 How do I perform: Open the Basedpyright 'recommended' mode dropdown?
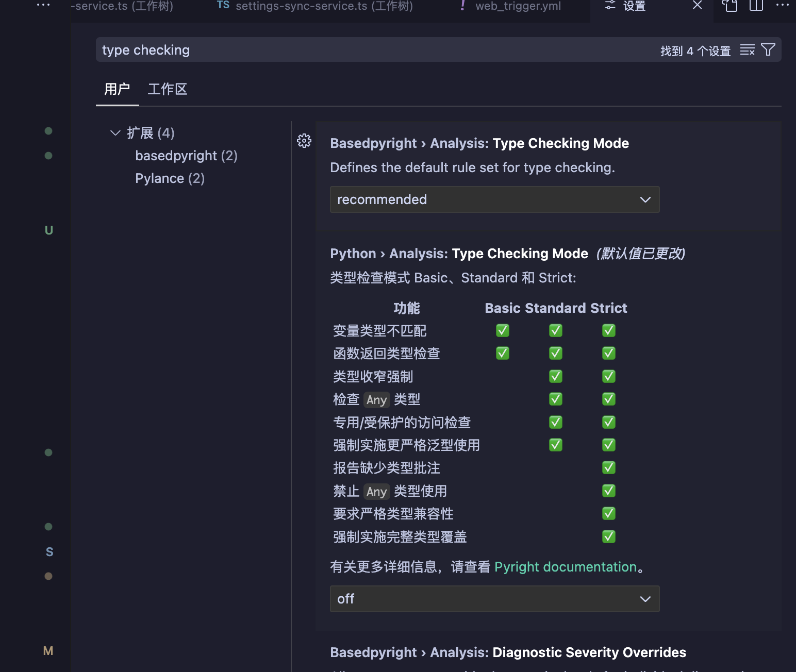tap(494, 199)
